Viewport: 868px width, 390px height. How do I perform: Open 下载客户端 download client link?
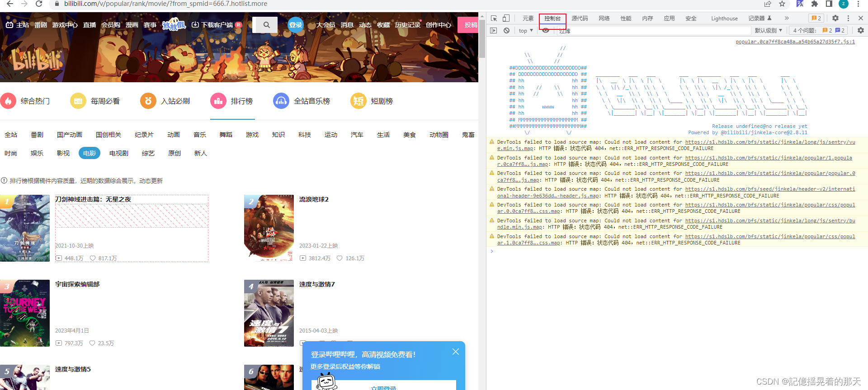pos(216,25)
